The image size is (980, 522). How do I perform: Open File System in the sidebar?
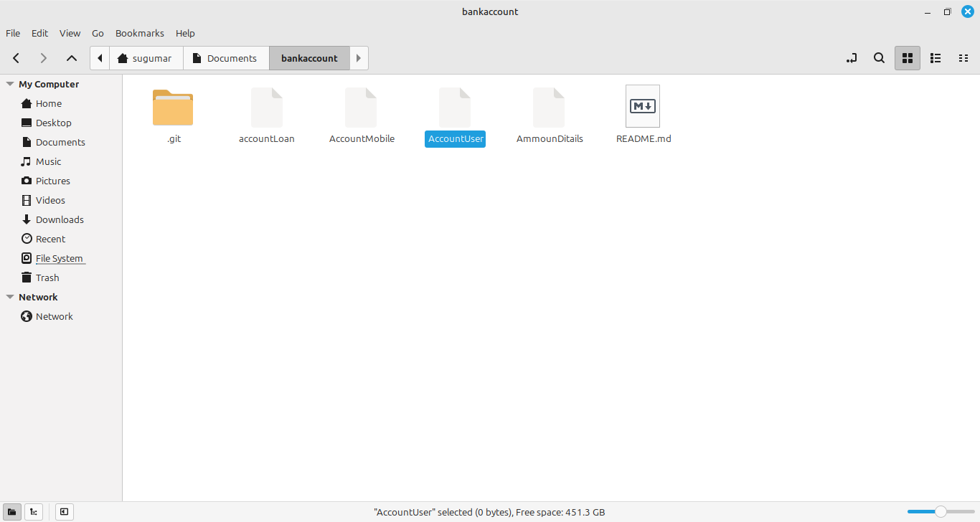[61, 258]
